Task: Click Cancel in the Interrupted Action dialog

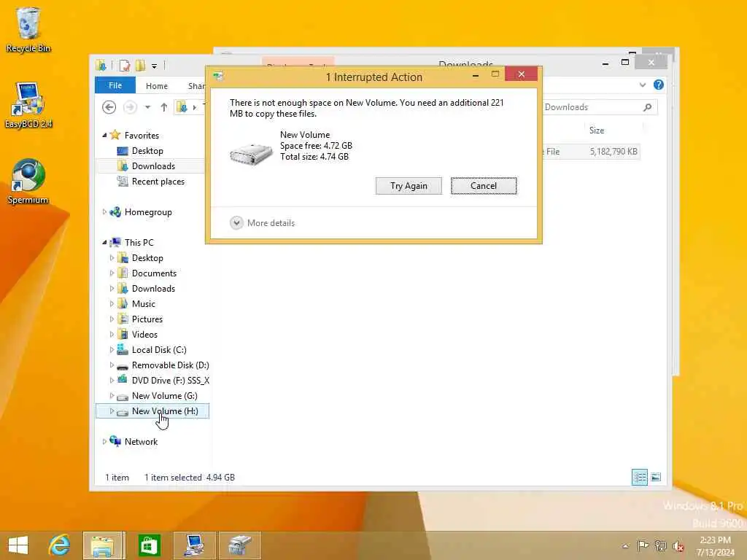Action: click(x=484, y=186)
